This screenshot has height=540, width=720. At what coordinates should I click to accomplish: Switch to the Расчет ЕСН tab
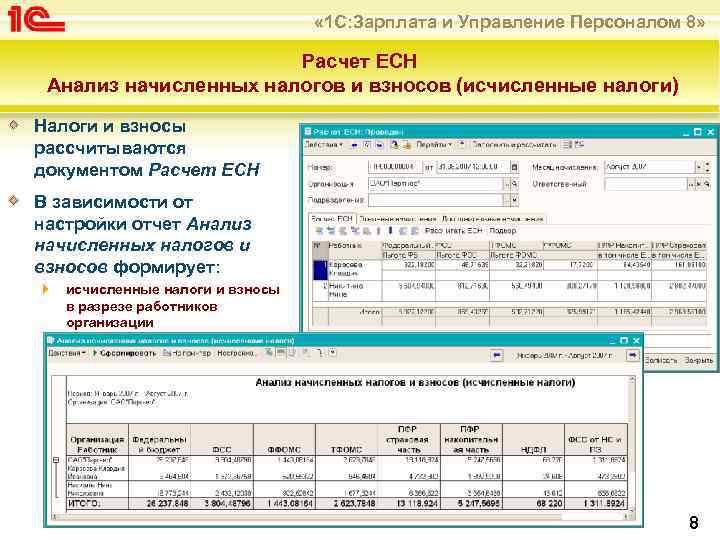pyautogui.click(x=332, y=219)
